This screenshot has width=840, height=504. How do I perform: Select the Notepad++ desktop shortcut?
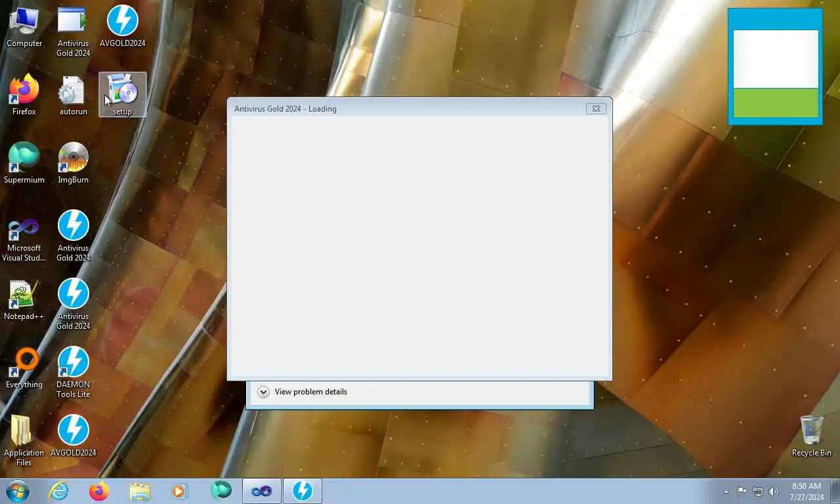point(24,300)
